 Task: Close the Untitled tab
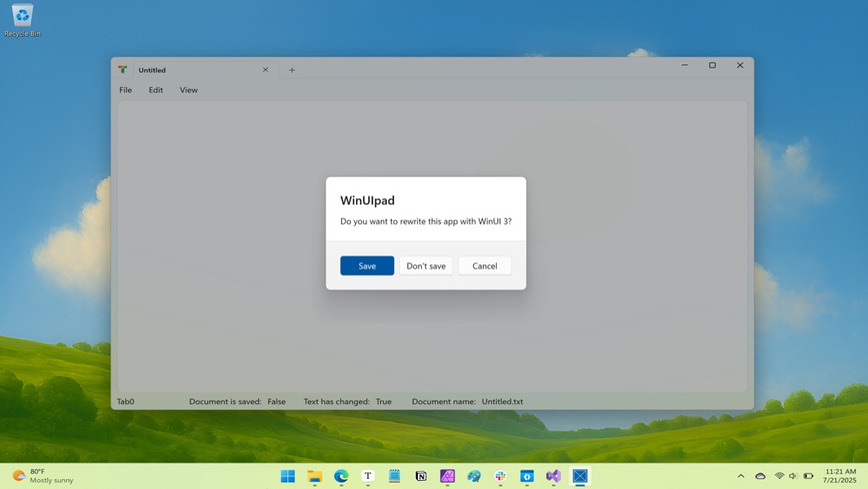click(x=265, y=70)
